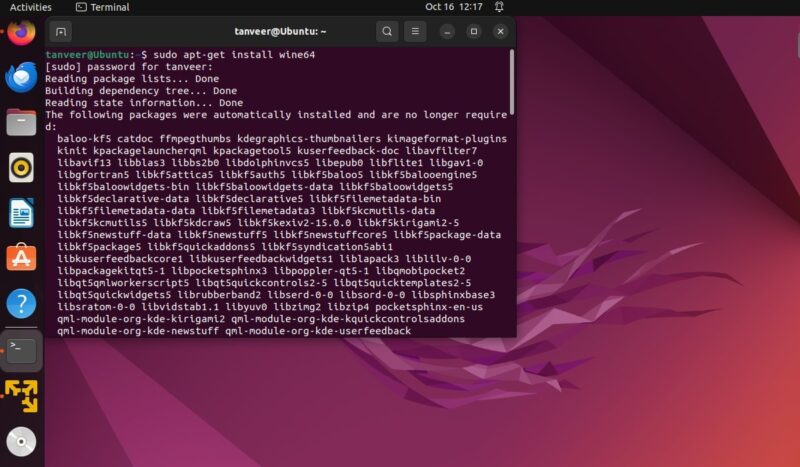The width and height of the screenshot is (800, 467).
Task: Launch Rhythmbox music player
Action: [x=21, y=167]
